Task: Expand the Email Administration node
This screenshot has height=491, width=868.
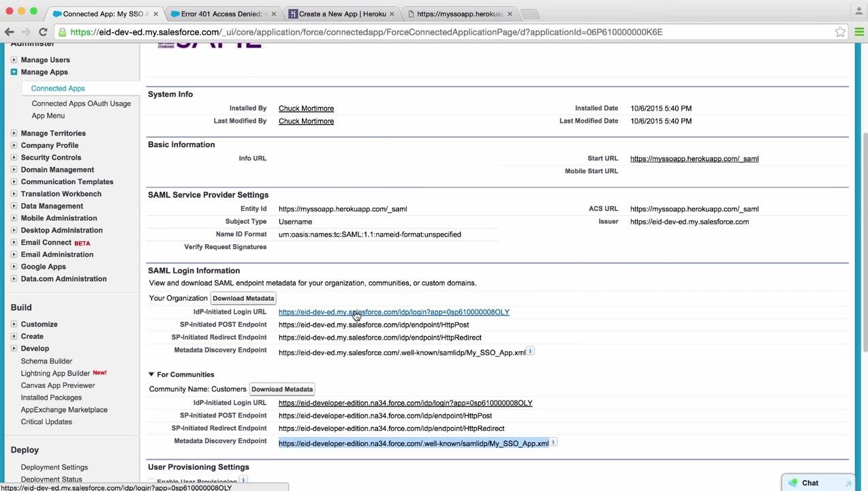Action: click(x=14, y=254)
